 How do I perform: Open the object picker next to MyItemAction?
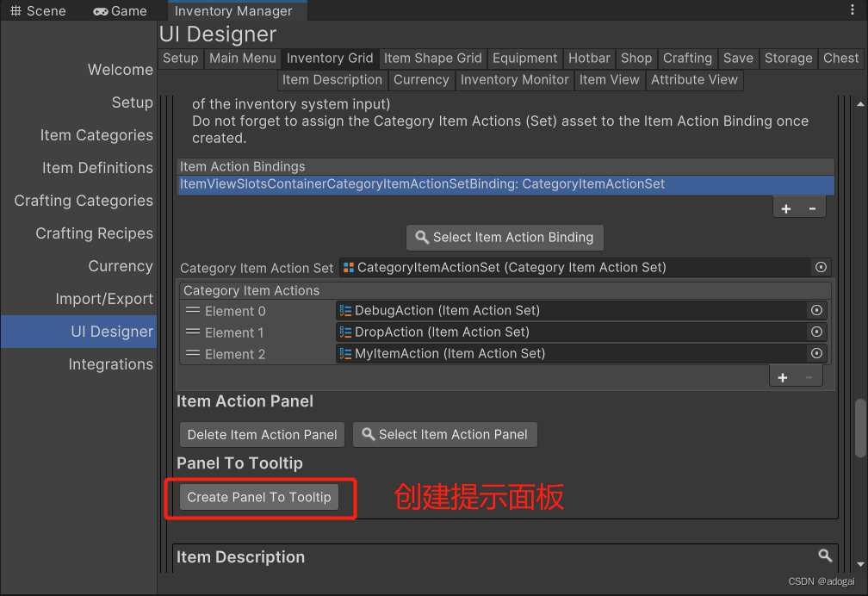point(816,353)
